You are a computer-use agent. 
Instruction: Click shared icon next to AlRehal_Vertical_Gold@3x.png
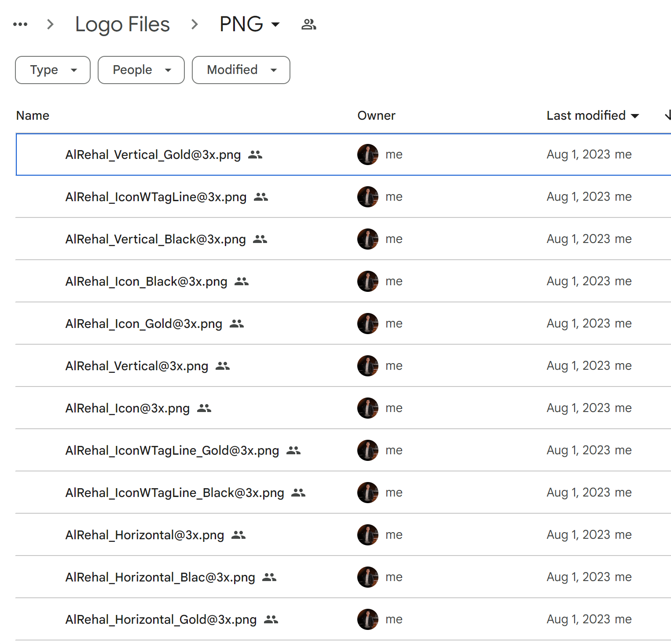[255, 155]
